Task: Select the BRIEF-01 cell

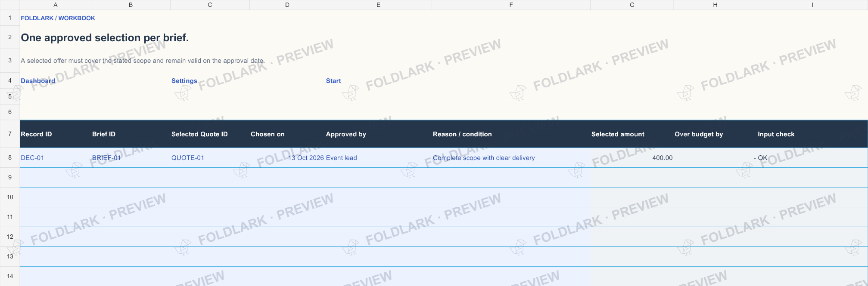Action: 131,158
